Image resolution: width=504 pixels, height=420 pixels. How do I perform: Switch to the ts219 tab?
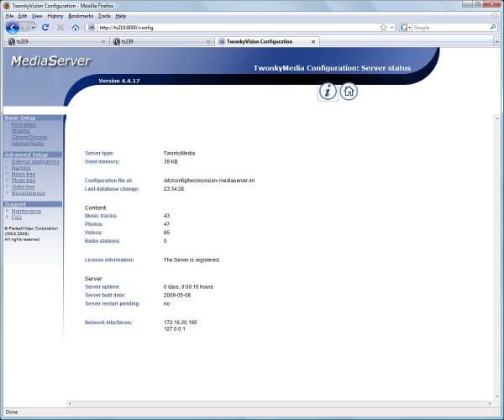[56, 42]
